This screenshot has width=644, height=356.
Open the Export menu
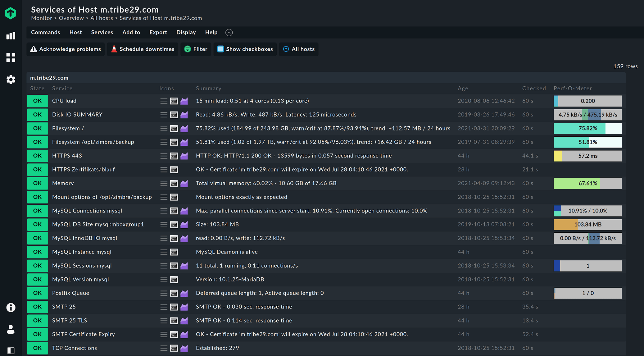click(x=158, y=32)
